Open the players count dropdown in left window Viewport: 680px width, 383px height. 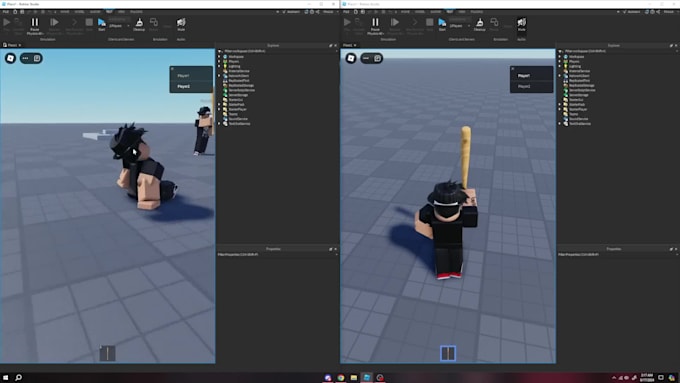pyautogui.click(x=119, y=26)
